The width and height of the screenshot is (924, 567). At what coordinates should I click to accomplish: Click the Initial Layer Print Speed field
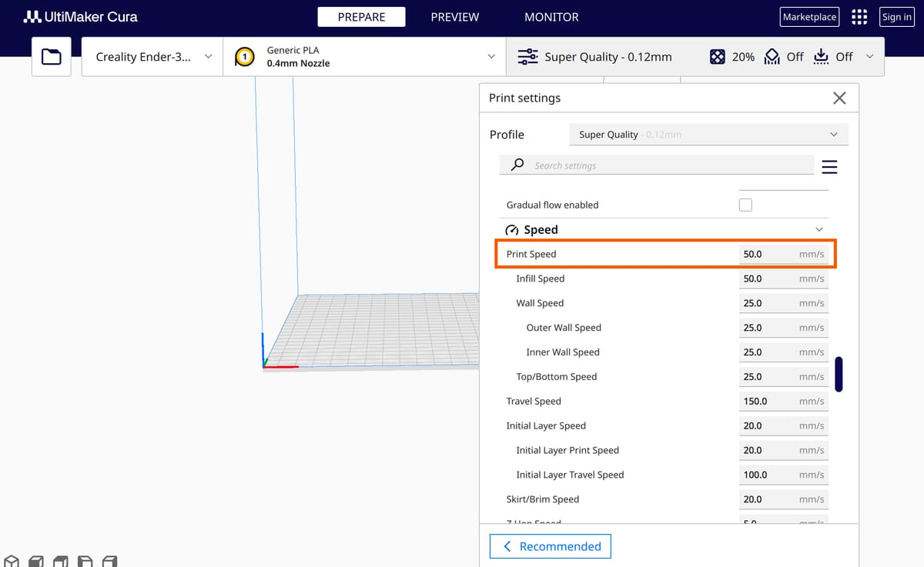(783, 451)
